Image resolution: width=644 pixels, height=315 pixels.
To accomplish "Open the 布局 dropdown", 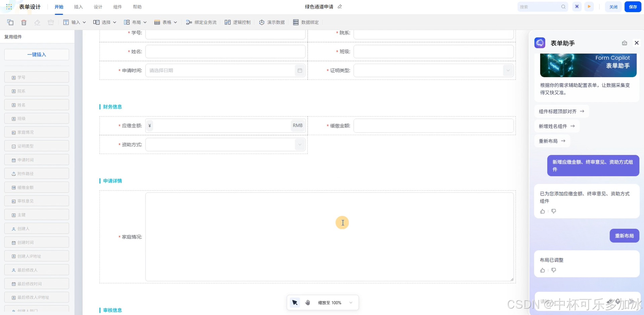I will click(135, 22).
